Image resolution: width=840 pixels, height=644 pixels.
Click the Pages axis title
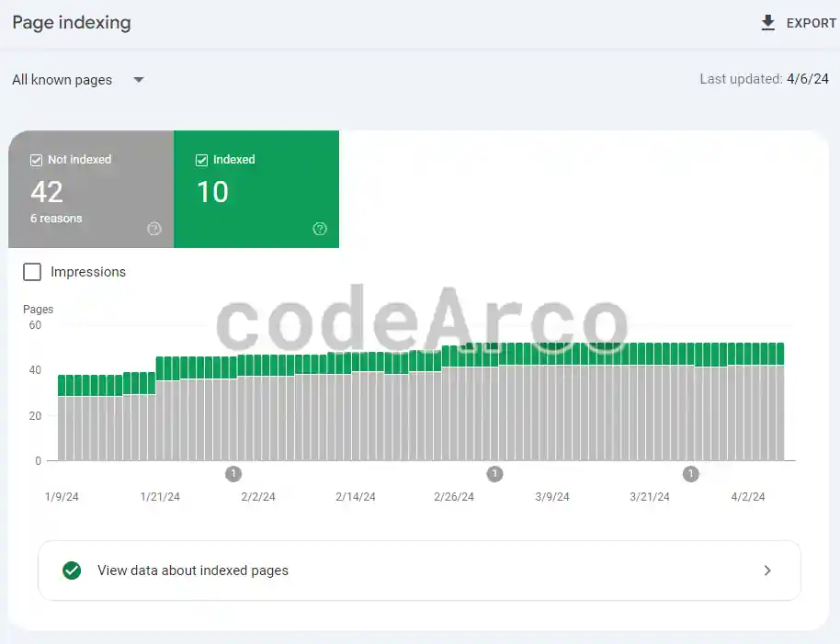click(38, 310)
